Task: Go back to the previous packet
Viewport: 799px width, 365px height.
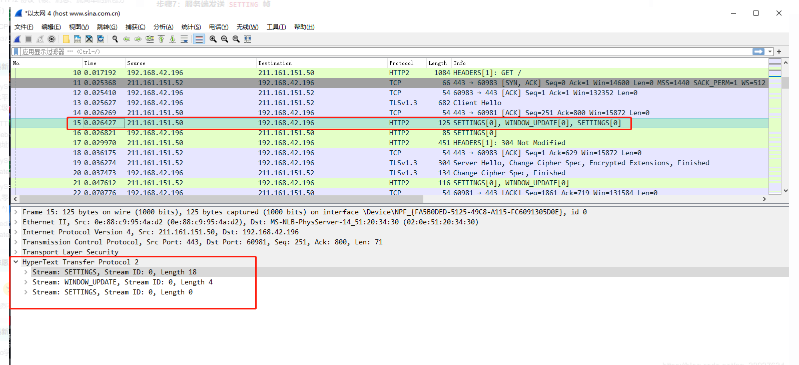Action: point(126,39)
